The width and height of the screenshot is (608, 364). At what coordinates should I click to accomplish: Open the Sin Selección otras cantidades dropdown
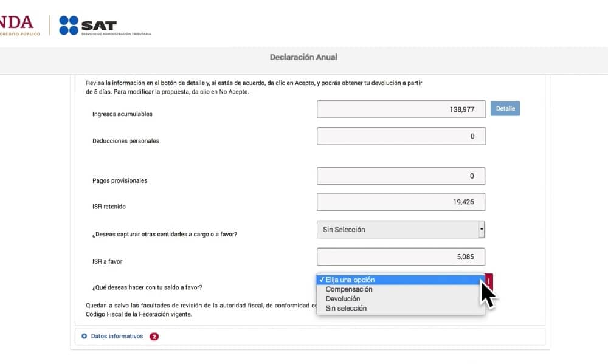pos(400,230)
